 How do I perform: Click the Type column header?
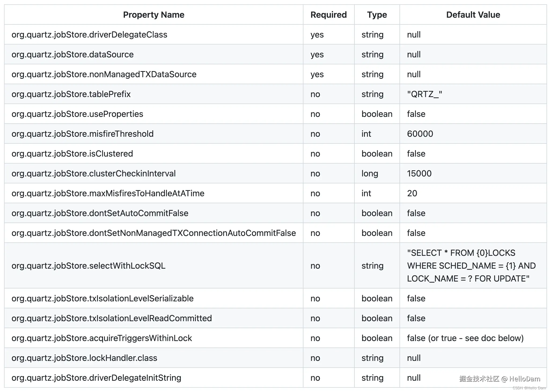[377, 15]
